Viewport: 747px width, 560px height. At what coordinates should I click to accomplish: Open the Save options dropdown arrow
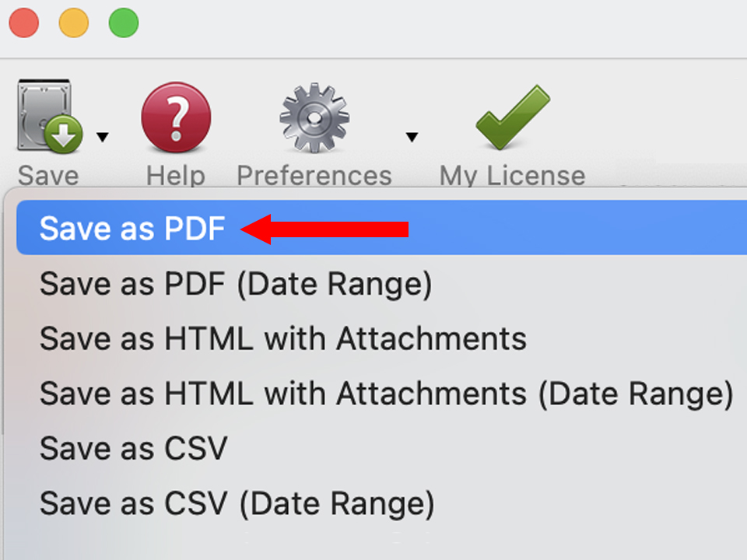102,137
